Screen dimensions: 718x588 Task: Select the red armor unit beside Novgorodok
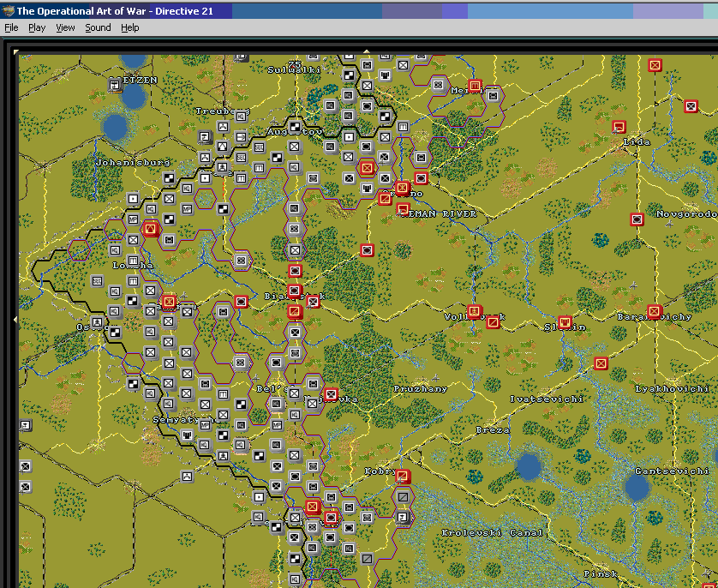pos(637,219)
